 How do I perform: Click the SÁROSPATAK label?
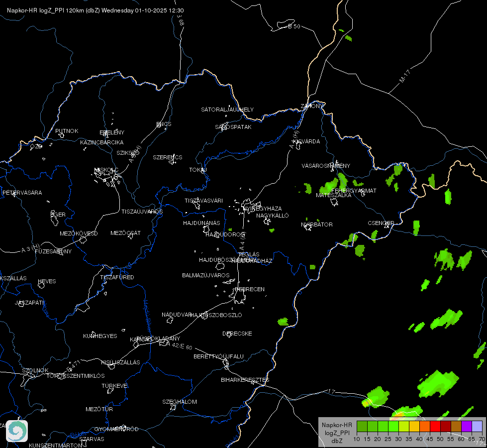(233, 127)
